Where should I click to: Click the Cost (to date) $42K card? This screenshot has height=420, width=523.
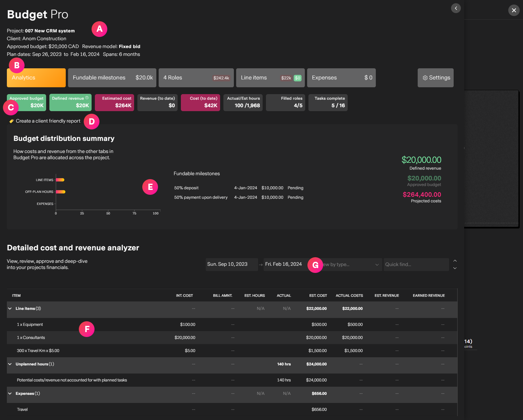(200, 103)
